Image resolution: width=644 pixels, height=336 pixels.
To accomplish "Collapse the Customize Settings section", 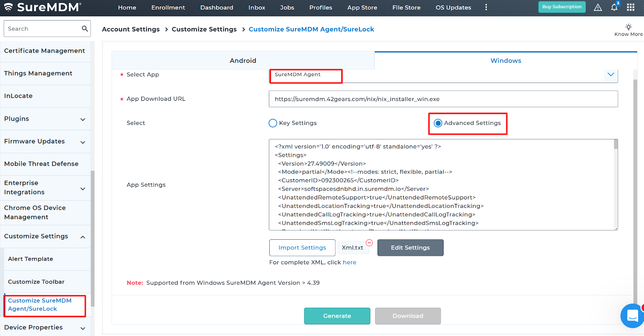I will coord(83,237).
